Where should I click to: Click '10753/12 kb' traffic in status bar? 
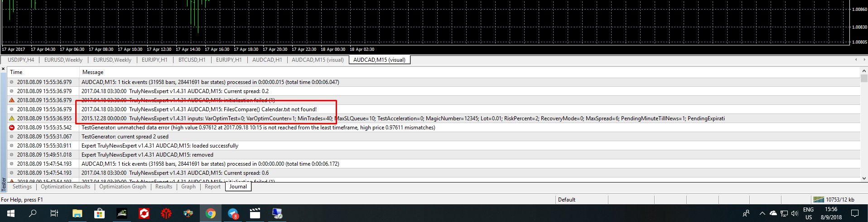840,200
